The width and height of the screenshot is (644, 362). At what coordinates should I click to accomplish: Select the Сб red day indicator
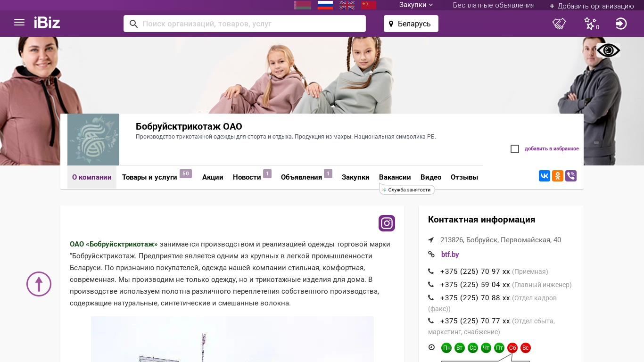tap(512, 348)
